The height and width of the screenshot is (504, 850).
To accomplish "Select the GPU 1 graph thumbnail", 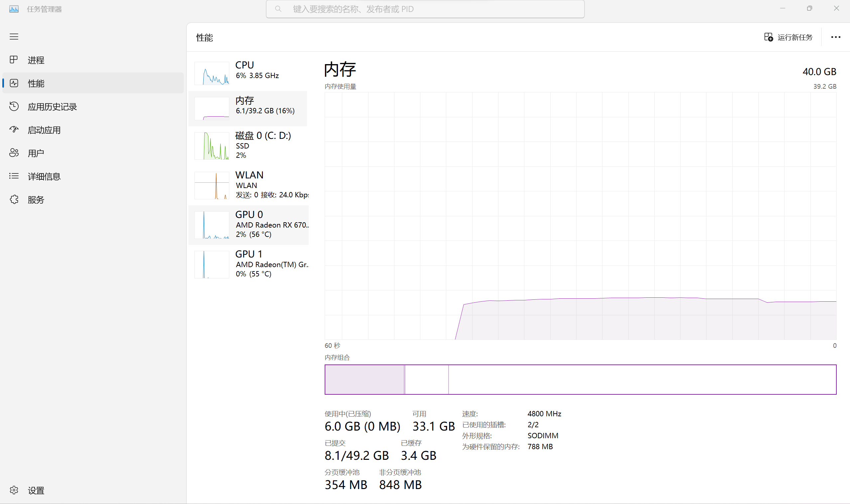I will click(x=212, y=264).
